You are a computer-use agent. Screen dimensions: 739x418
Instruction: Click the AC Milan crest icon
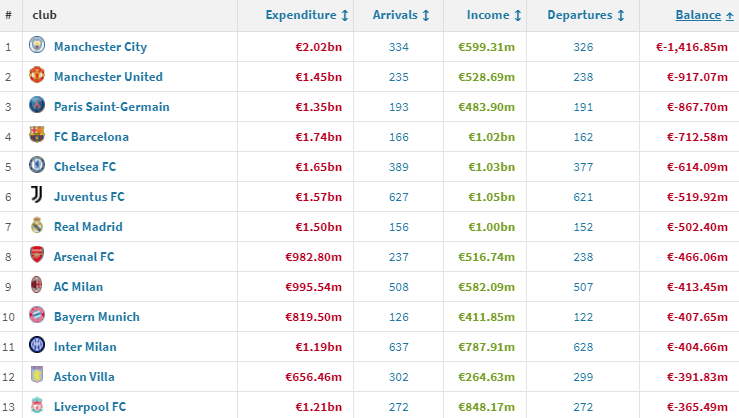tap(37, 287)
